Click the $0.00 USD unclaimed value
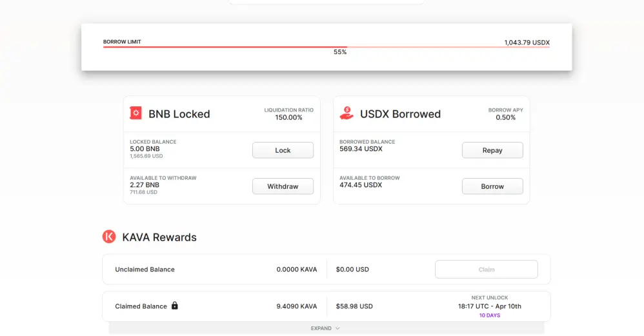Image resolution: width=644 pixels, height=336 pixels. pos(352,270)
